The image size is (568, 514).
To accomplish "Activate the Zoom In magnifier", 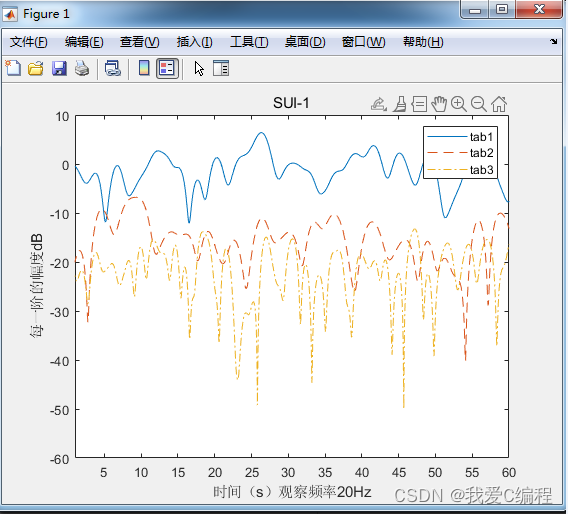I will 459,104.
